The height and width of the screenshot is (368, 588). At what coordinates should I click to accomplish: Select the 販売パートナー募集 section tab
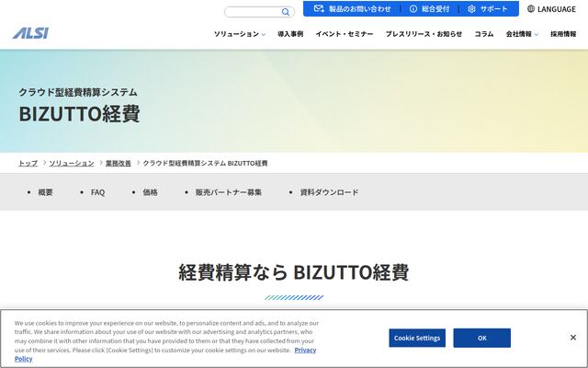229,192
